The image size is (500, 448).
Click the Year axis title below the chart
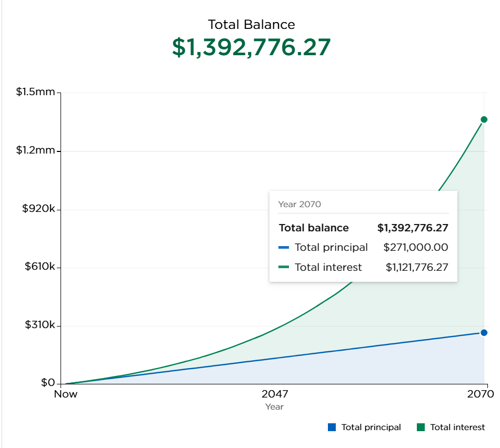point(274,406)
